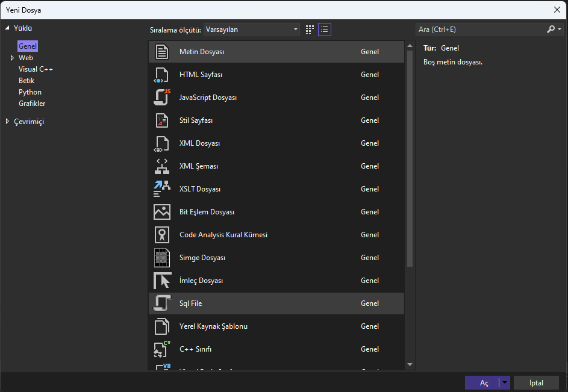The width and height of the screenshot is (568, 392).
Task: Select the 'XML Şeması' template name
Action: point(199,166)
